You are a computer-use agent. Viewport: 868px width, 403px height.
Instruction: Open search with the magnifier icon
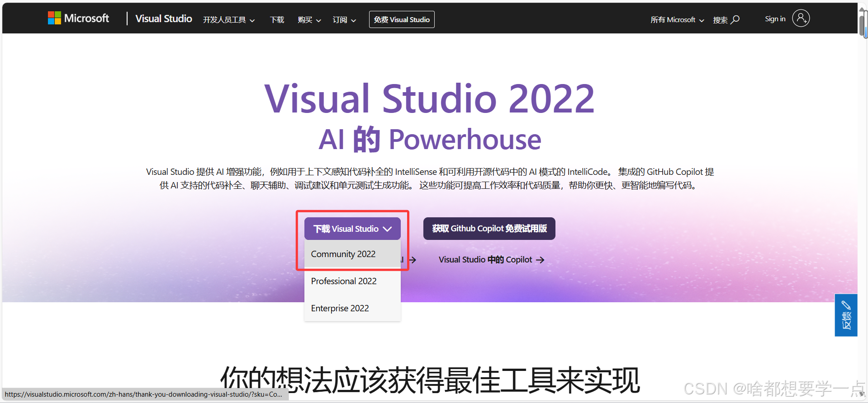(x=735, y=19)
